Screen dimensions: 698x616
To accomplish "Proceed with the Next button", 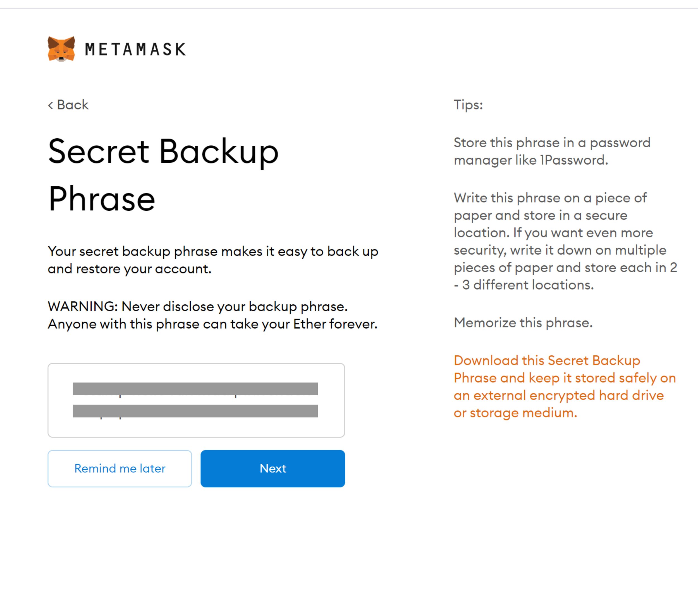I will pyautogui.click(x=272, y=469).
